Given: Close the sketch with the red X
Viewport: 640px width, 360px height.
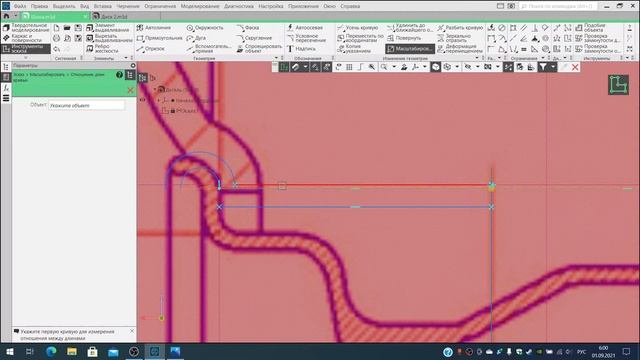Looking at the screenshot, I should tap(575, 67).
